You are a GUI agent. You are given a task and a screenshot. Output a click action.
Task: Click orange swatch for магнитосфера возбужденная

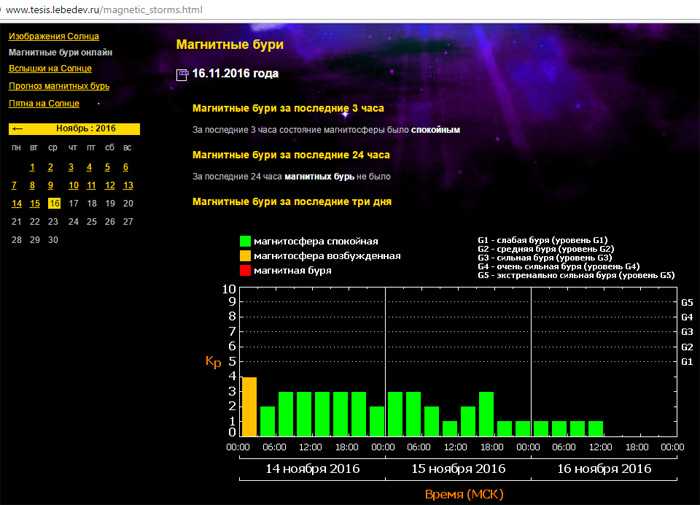pyautogui.click(x=245, y=256)
